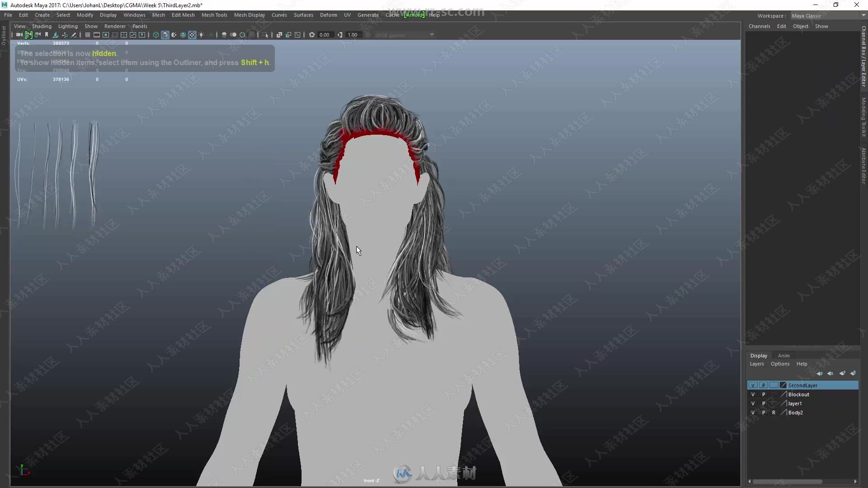Screen dimensions: 868x488
Task: Toggle playback P of layer1
Action: [x=764, y=404]
